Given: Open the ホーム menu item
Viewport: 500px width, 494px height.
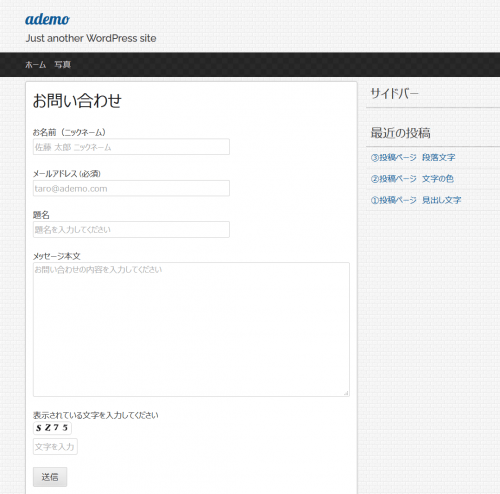Looking at the screenshot, I should 35,65.
